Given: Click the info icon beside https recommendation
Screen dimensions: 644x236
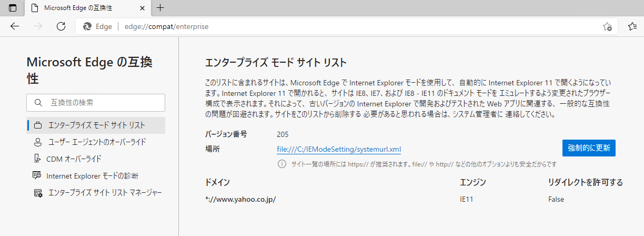Looking at the screenshot, I should [282, 164].
